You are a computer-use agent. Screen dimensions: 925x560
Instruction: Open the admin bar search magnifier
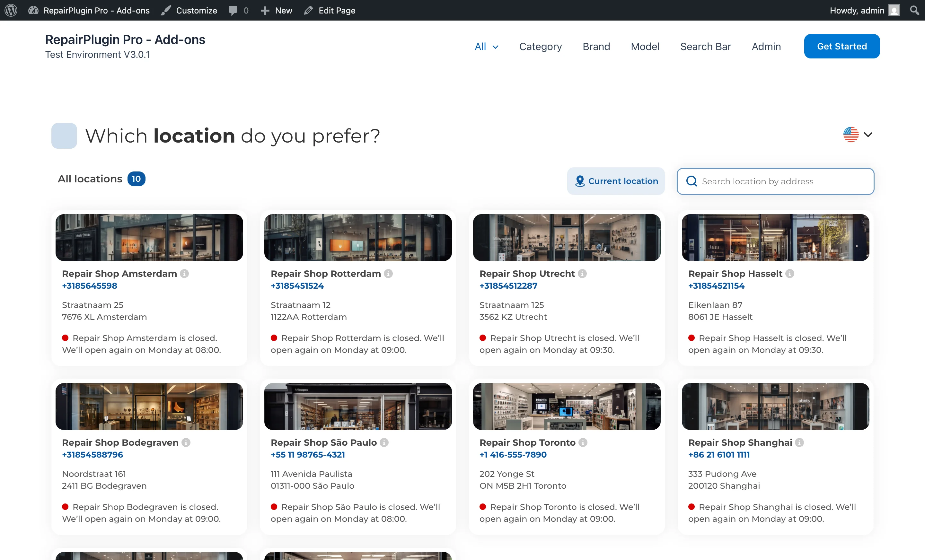tap(914, 10)
